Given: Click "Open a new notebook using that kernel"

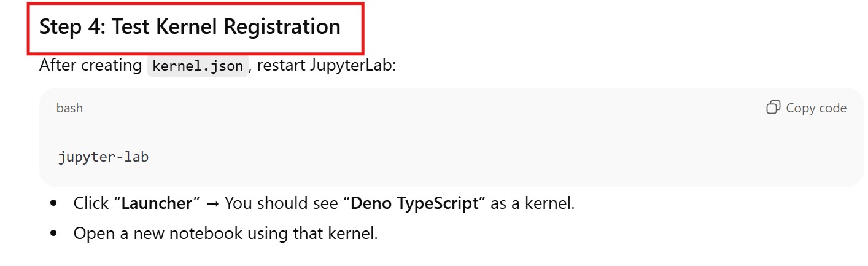Looking at the screenshot, I should [x=225, y=233].
